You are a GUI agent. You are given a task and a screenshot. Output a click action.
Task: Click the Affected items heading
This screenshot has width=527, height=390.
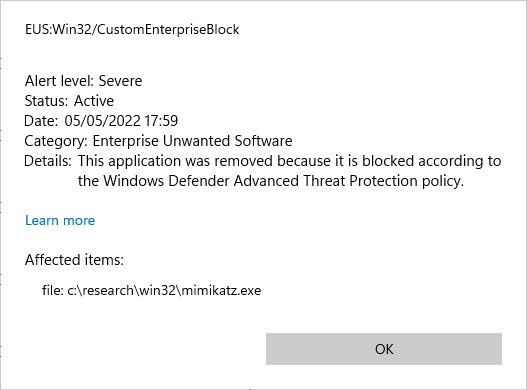coord(74,260)
